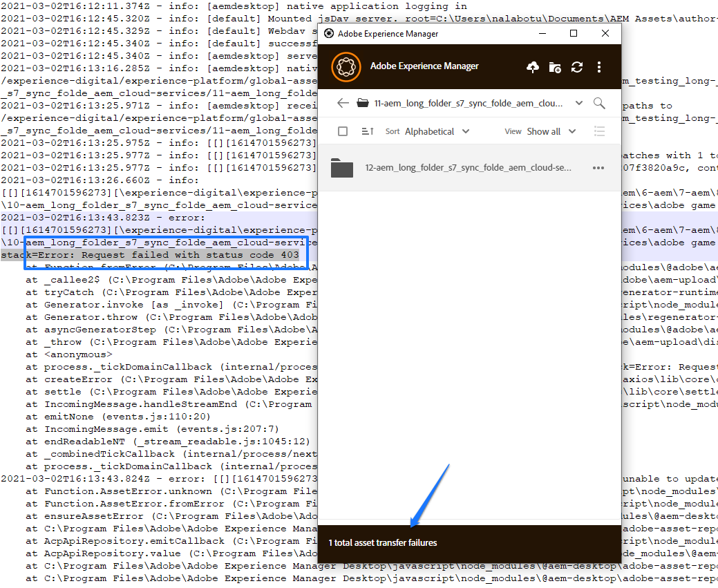Viewport: 718px width, 588px height.
Task: Maximize the Adobe Experience Manager window
Action: click(574, 33)
